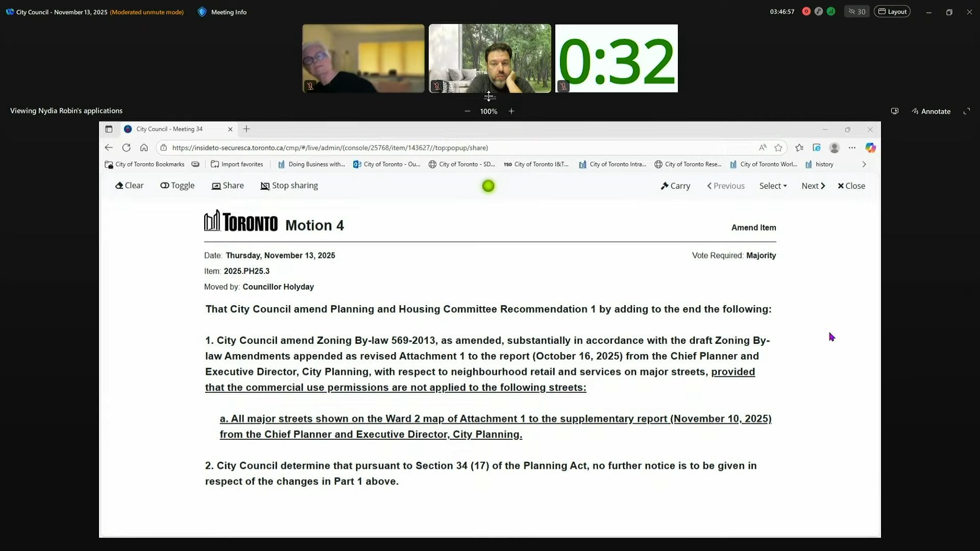
Task: Toggle the motion display with Toggle button
Action: [177, 186]
